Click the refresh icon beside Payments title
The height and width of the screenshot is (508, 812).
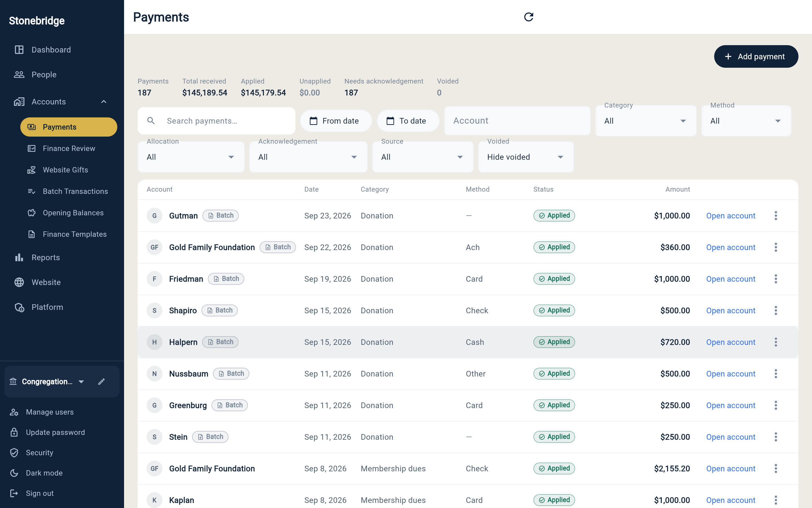[528, 17]
